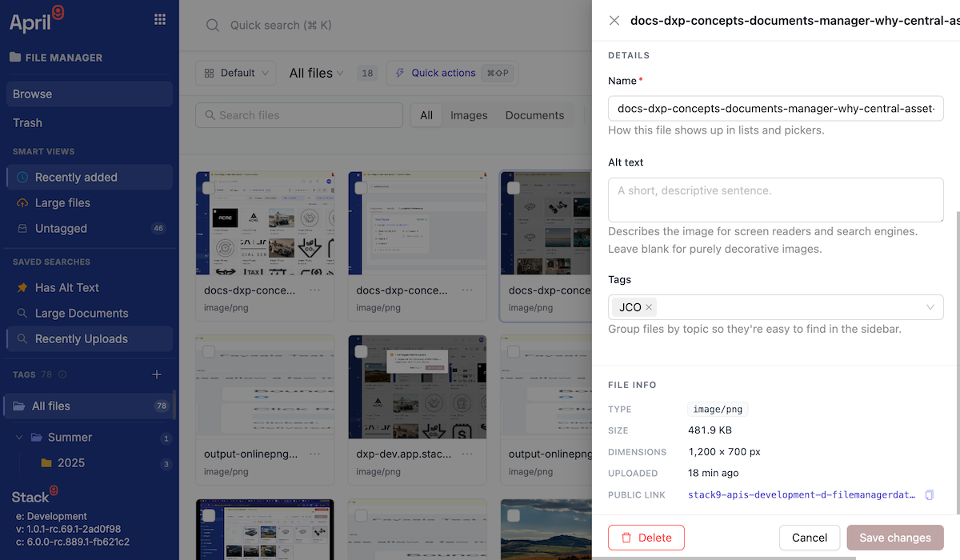Open the dxp-dev.app.stac thumbnail image
The height and width of the screenshot is (560, 960).
coord(418,386)
